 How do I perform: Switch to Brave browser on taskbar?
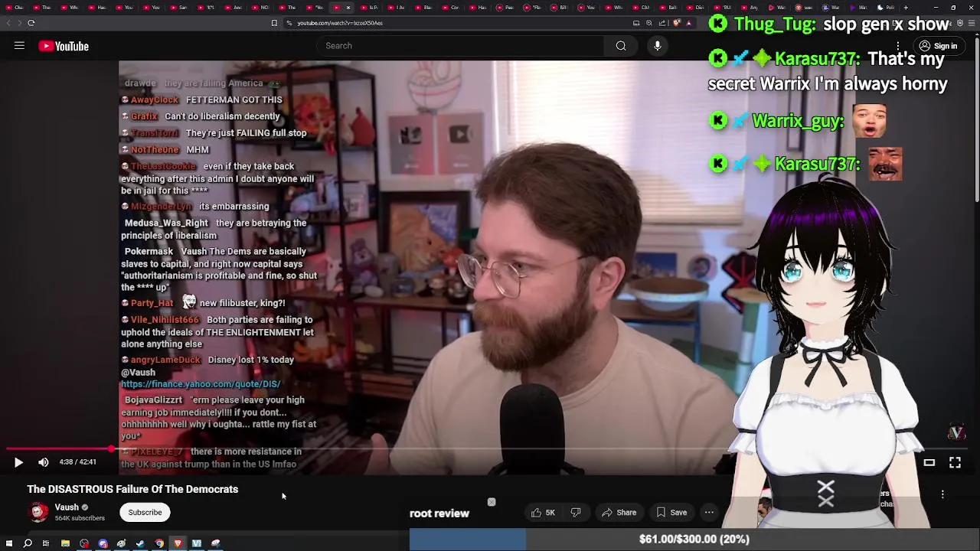(178, 543)
